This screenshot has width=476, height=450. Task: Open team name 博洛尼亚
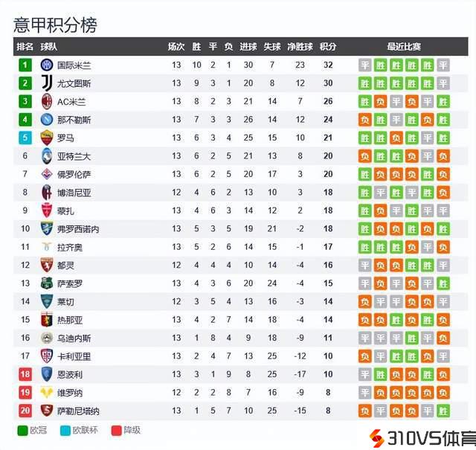[x=74, y=192]
